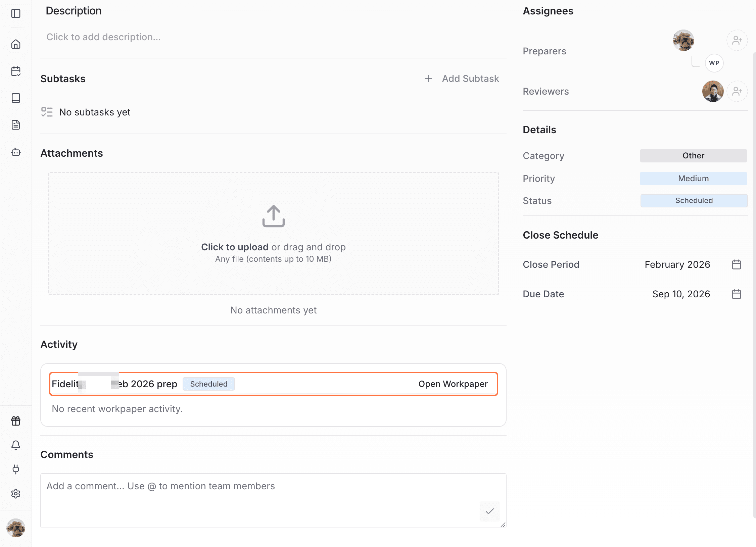This screenshot has height=547, width=756.
Task: Select the reviewer avatar photo
Action: click(713, 91)
